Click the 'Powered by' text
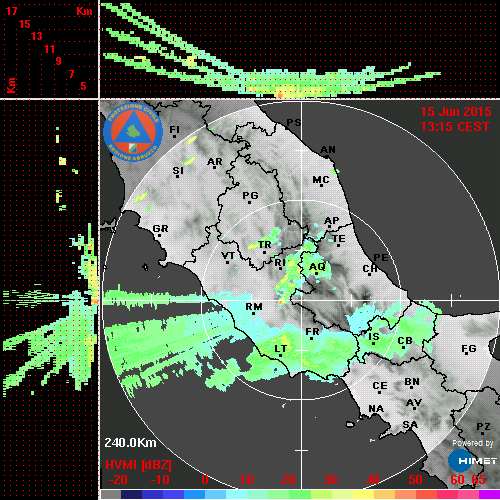 (x=472, y=443)
